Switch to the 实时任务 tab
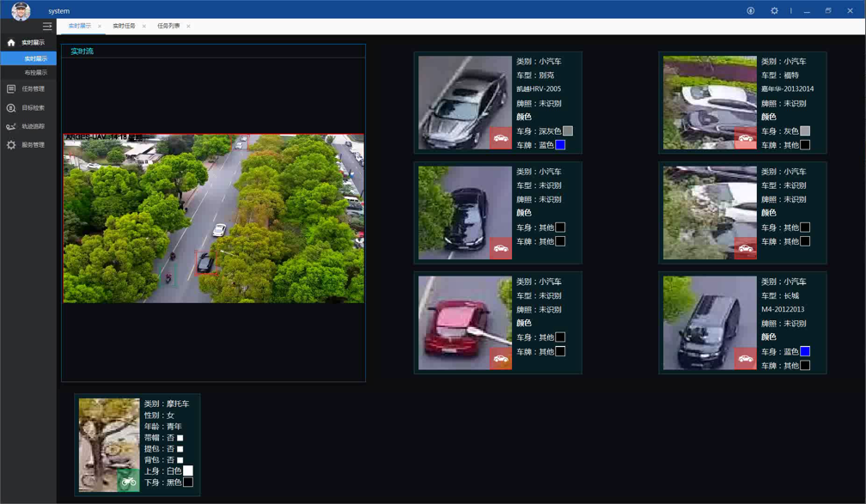Screen dimensions: 866x504 click(124, 27)
